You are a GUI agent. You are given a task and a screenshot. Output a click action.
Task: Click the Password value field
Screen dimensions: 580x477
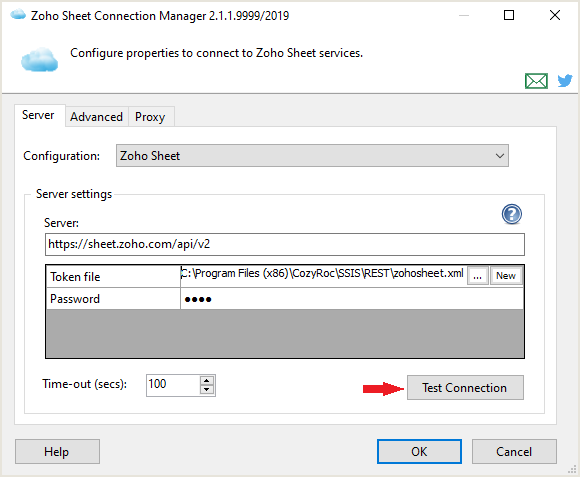[352, 299]
